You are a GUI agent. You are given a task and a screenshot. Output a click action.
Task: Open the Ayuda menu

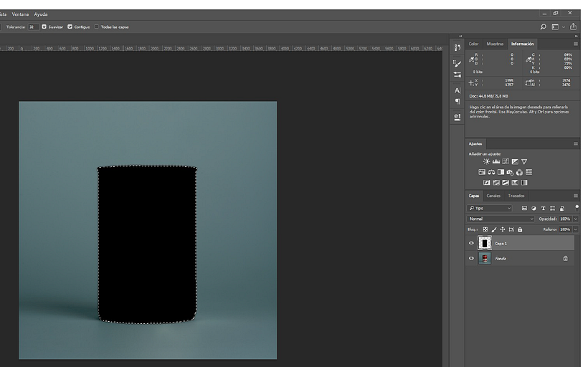(41, 14)
